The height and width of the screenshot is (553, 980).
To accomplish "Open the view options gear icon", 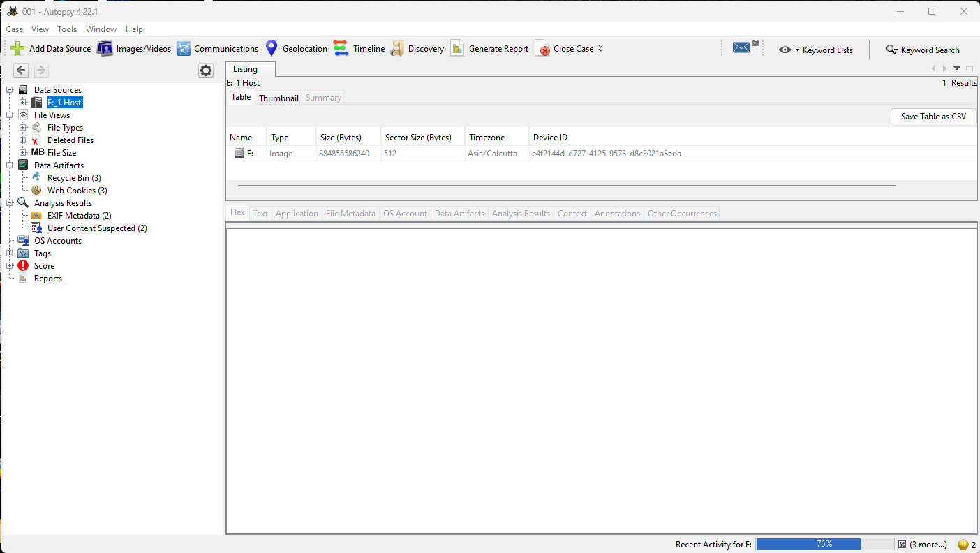I will tap(205, 70).
